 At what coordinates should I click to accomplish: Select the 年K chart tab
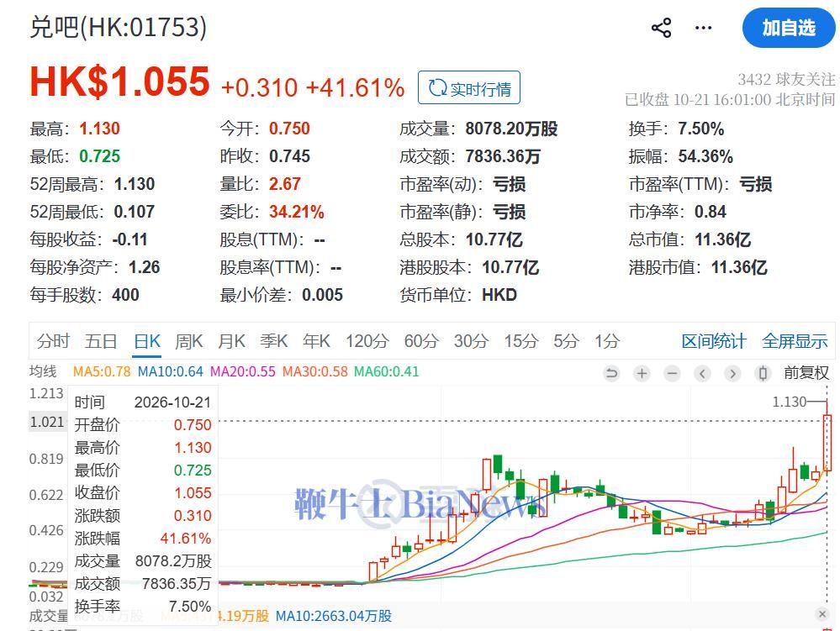316,341
